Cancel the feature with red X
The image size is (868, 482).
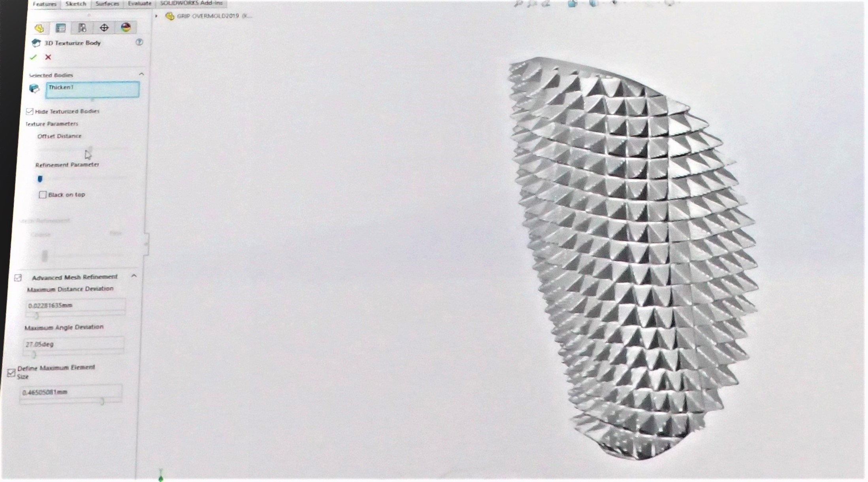[48, 57]
